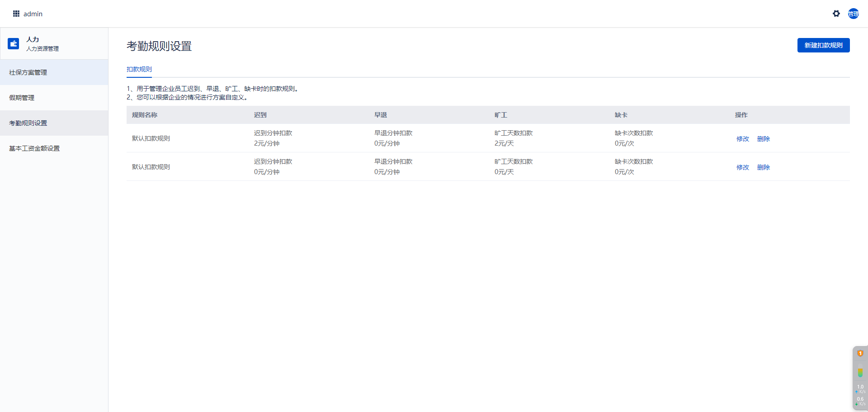This screenshot has width=868, height=412.
Task: Click the 规则名称 column header
Action: [x=145, y=115]
